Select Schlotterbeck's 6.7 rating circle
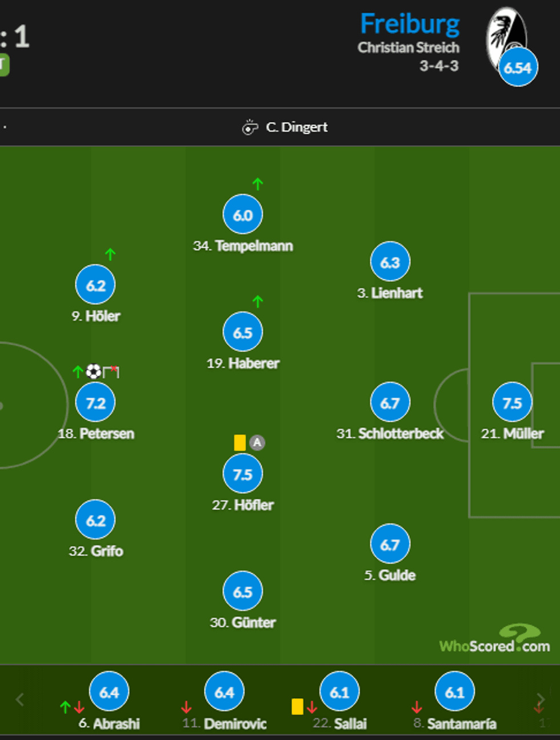This screenshot has width=560, height=740. point(390,403)
